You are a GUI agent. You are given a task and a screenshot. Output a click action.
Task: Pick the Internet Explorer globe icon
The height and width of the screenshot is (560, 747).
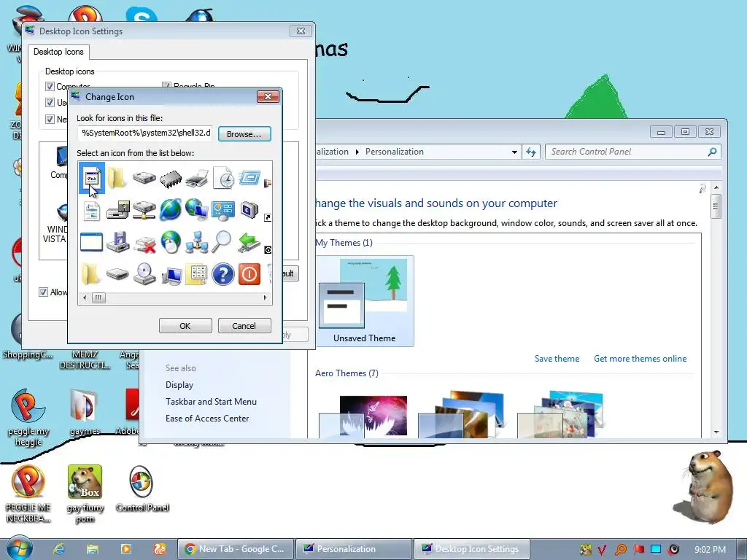(171, 210)
